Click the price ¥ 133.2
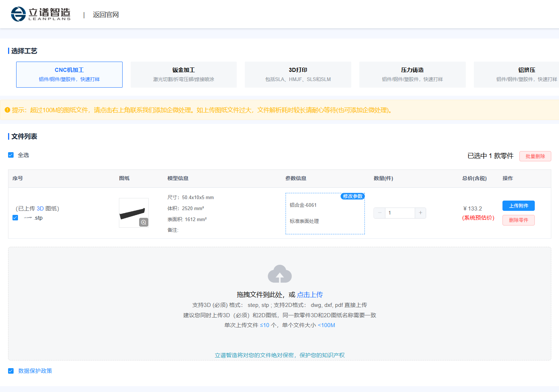Viewport: 559px width, 392px height. [x=473, y=209]
